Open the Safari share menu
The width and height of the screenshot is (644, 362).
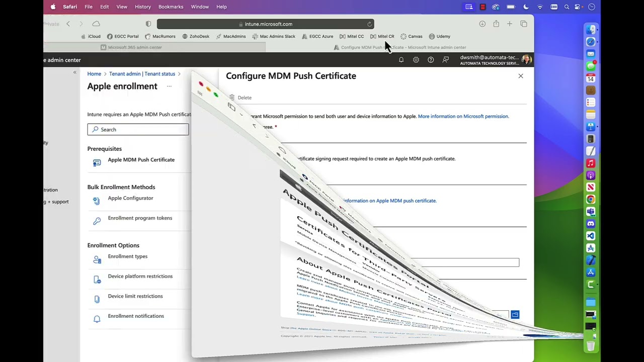point(496,24)
